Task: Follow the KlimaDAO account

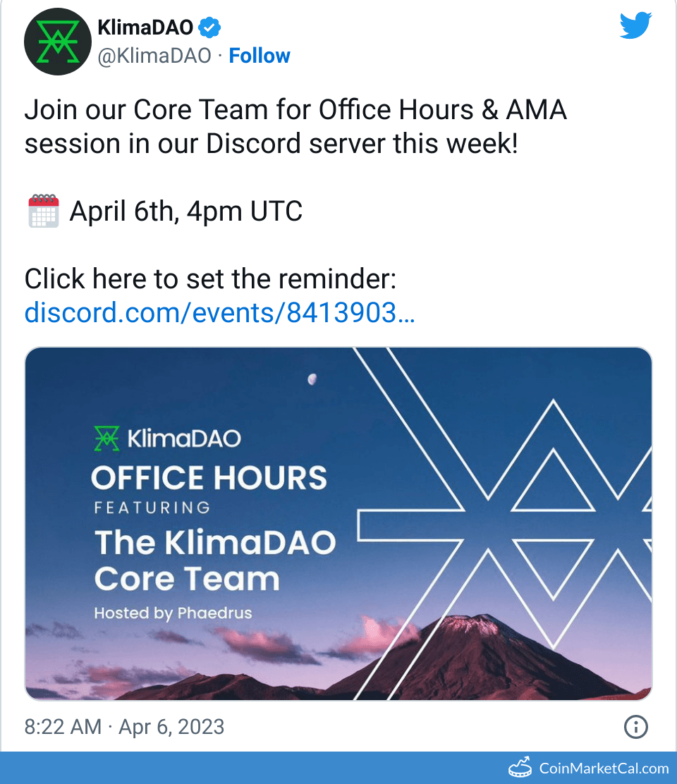Action: pyautogui.click(x=260, y=56)
